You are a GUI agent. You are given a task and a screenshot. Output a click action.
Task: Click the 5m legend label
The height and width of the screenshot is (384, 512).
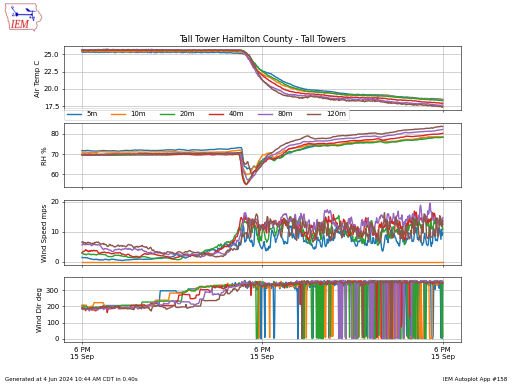(92, 114)
